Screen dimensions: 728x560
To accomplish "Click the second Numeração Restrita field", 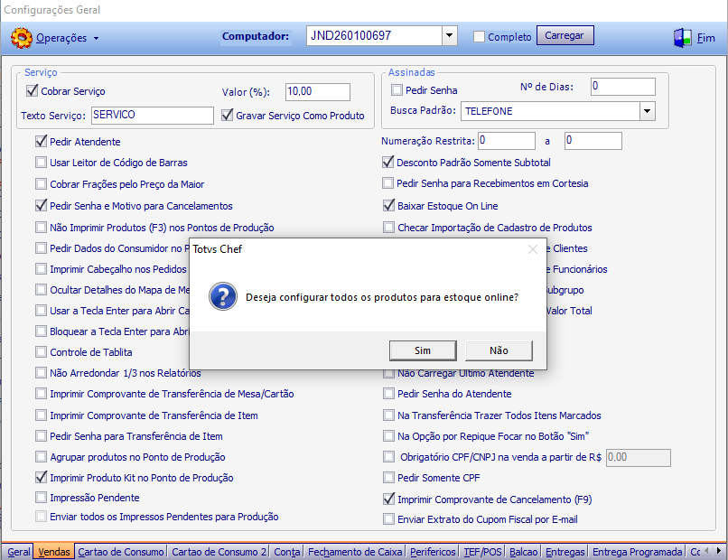I will (593, 141).
